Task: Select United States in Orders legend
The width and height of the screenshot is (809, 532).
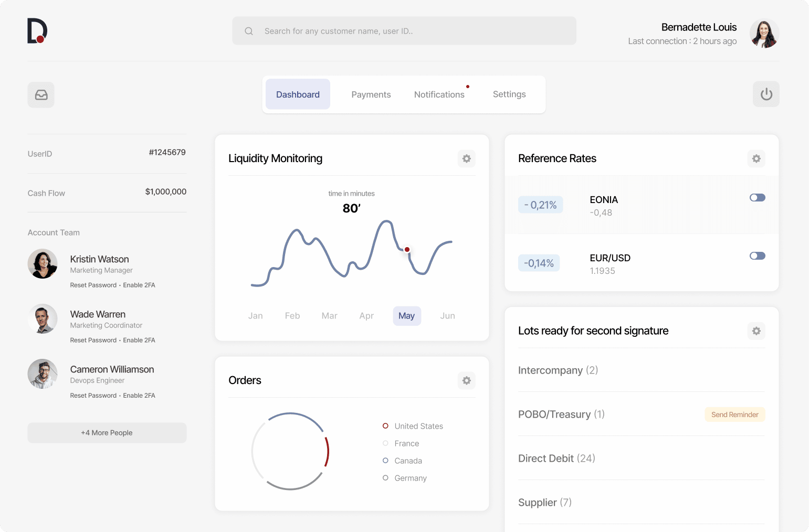Action: pyautogui.click(x=413, y=426)
